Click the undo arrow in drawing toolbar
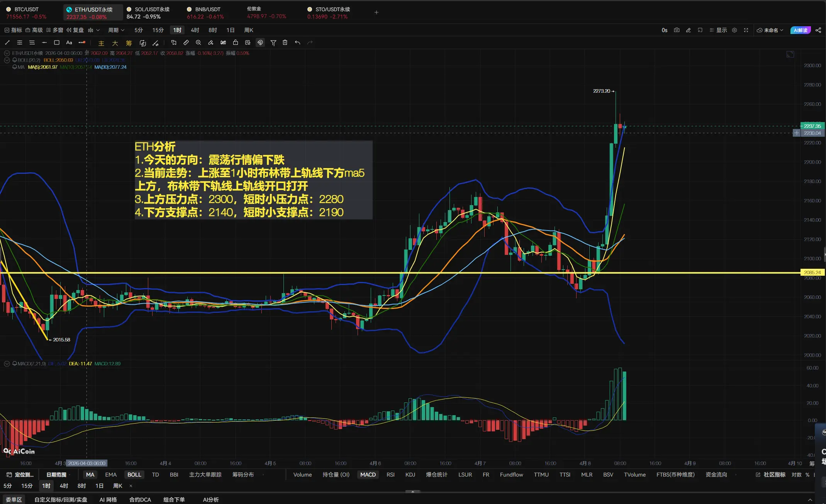826x504 pixels. tap(297, 42)
